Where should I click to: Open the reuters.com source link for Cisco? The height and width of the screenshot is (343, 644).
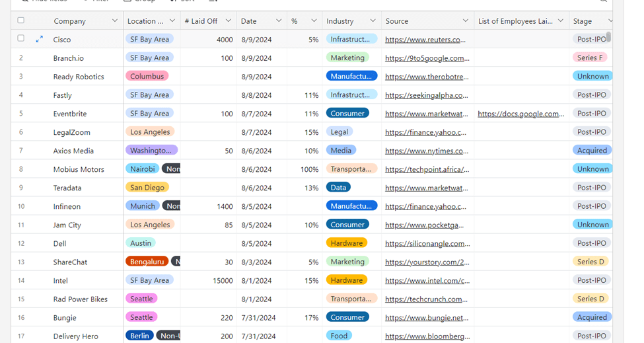pos(425,40)
